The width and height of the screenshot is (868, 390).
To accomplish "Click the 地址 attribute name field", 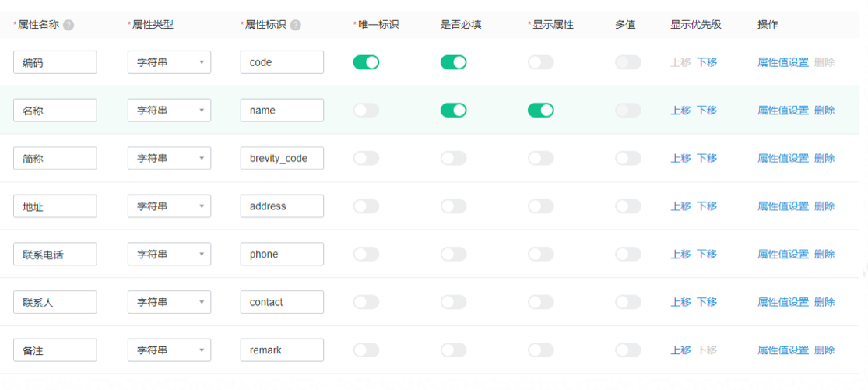I will pos(55,206).
